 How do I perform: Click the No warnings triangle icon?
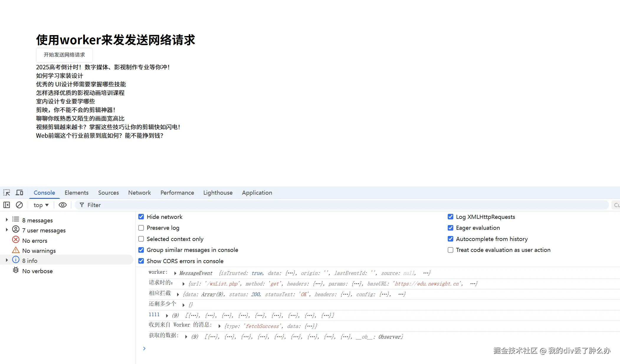coord(16,250)
